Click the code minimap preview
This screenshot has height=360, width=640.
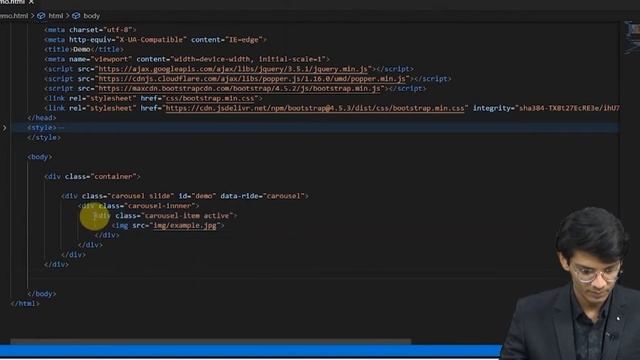pos(631,37)
